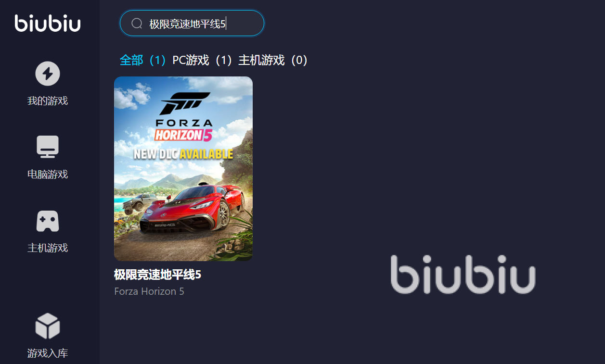Click the 电脑游戏 sidebar label
The height and width of the screenshot is (364, 605).
48,175
